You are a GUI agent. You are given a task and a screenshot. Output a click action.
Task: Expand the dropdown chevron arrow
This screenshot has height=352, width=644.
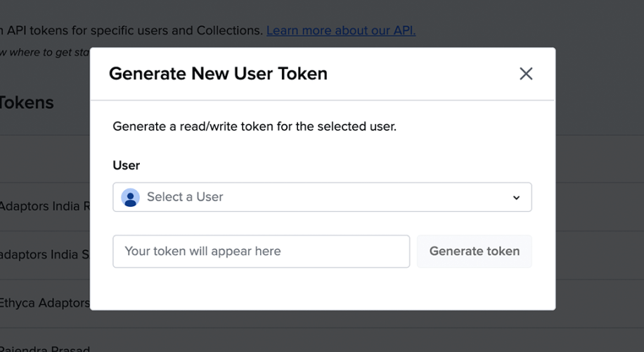[x=516, y=198]
